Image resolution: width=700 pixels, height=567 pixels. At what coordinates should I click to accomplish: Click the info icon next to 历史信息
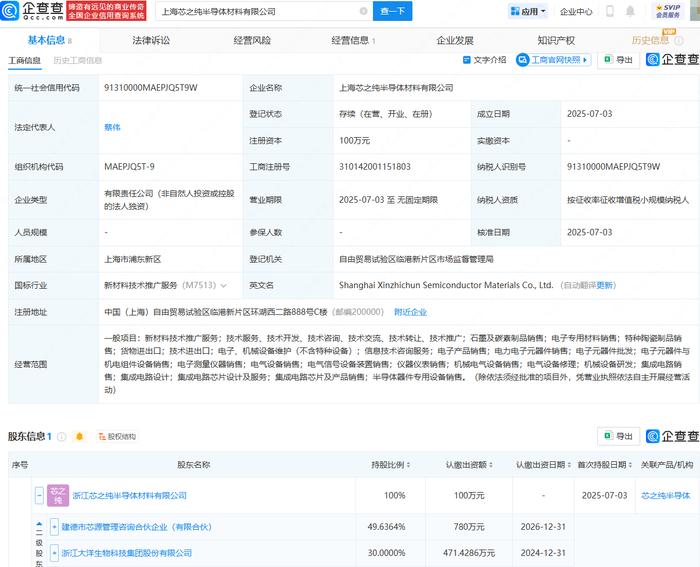679,41
